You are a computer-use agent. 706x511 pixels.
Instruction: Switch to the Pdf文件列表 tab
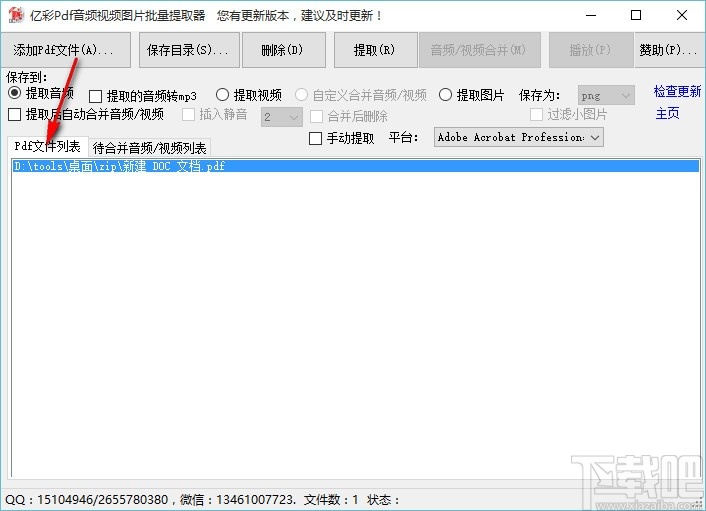click(x=47, y=146)
